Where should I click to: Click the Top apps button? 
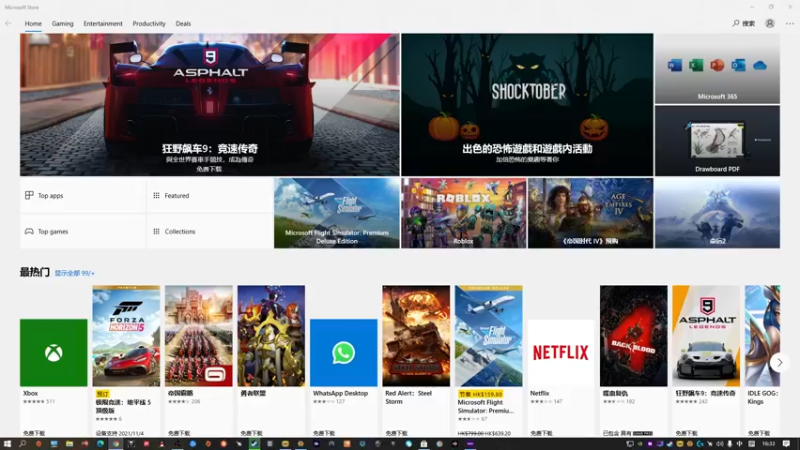coord(83,195)
